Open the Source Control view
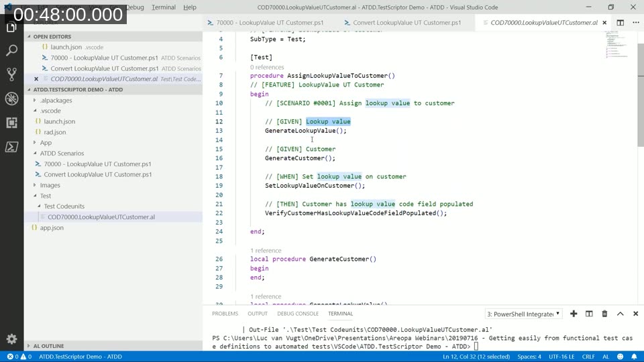 11,74
